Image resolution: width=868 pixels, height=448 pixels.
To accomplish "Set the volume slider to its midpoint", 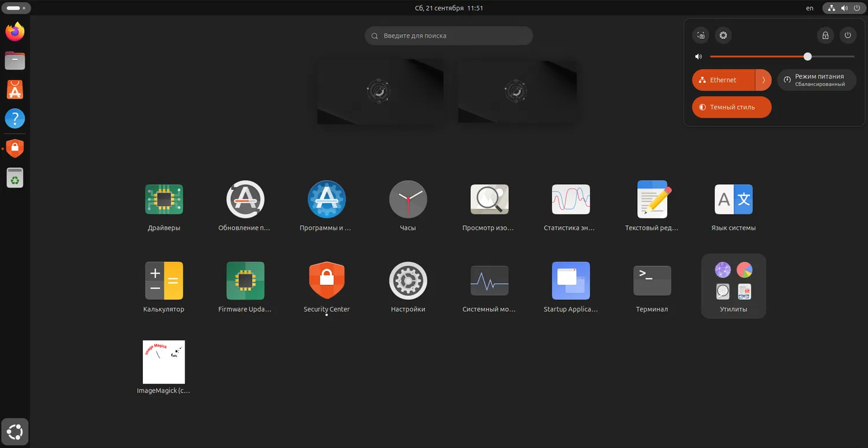I will (x=782, y=57).
